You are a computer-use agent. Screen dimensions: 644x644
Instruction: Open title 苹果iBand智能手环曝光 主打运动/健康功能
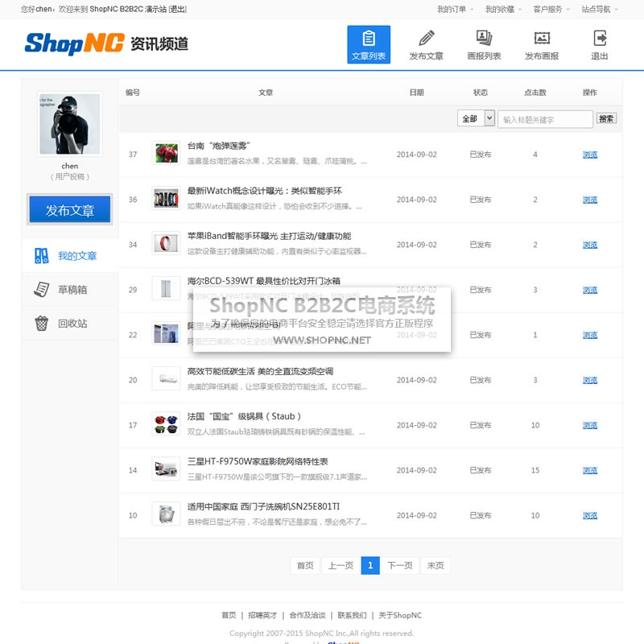(x=269, y=236)
